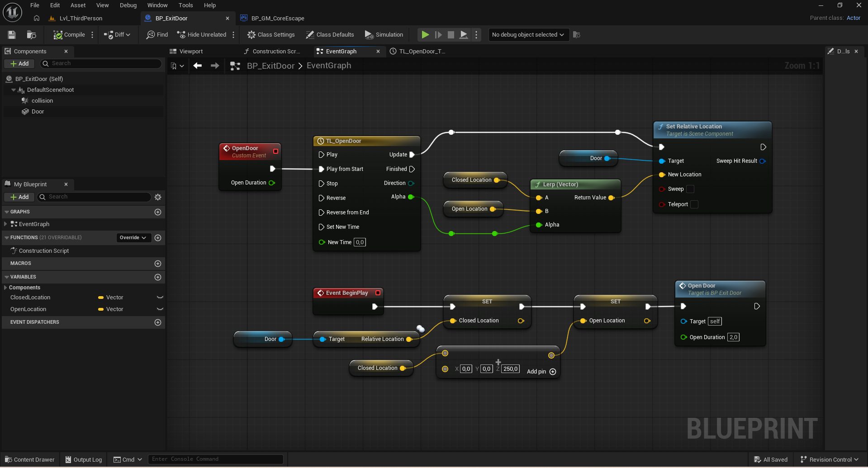Compile the blueprint
This screenshot has height=468, width=868.
69,35
